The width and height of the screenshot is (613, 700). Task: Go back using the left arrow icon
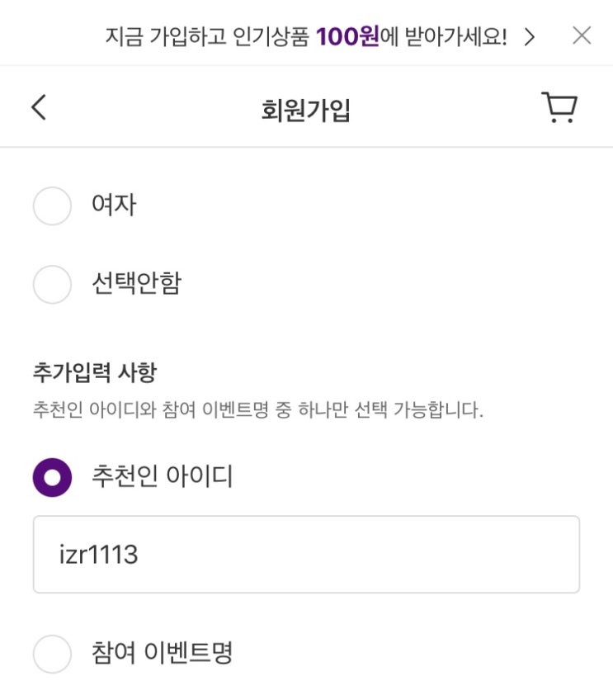click(39, 107)
